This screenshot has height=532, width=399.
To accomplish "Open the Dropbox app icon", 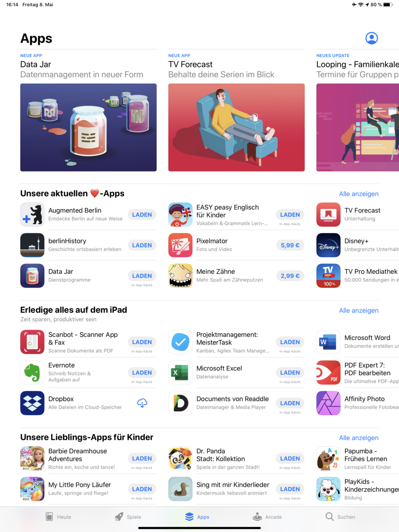I will pos(32,403).
